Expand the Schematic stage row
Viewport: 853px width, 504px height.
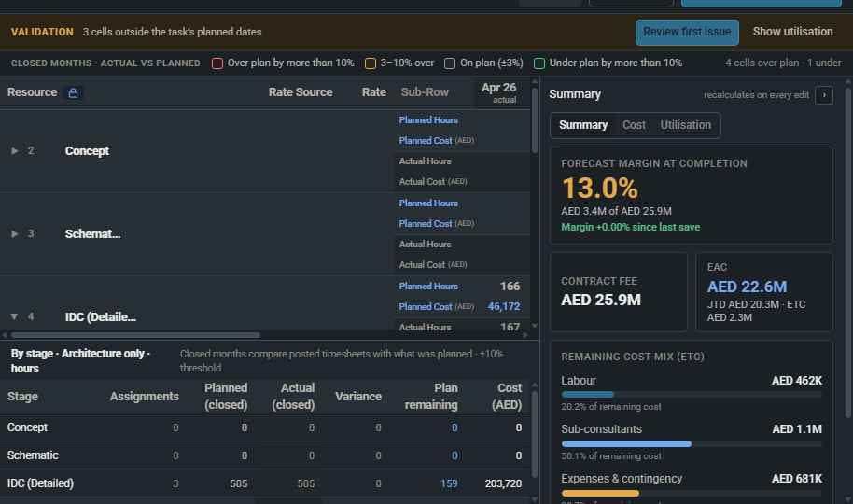(15, 233)
